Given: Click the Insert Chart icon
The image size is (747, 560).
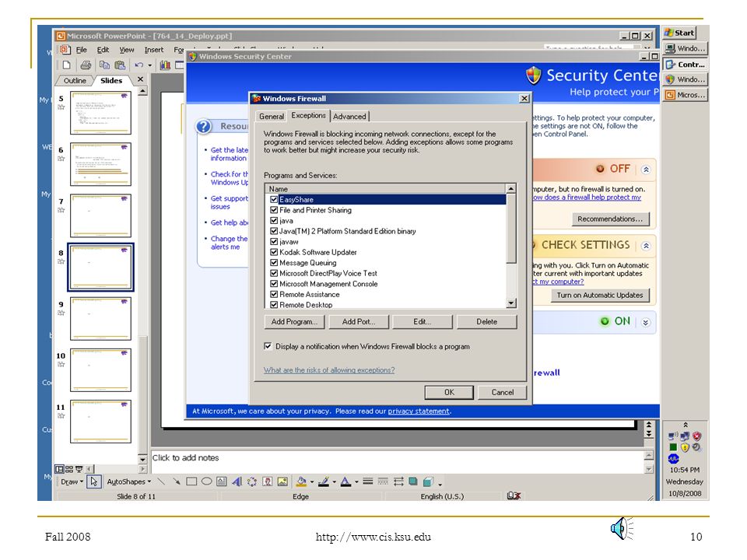Looking at the screenshot, I should tap(165, 65).
